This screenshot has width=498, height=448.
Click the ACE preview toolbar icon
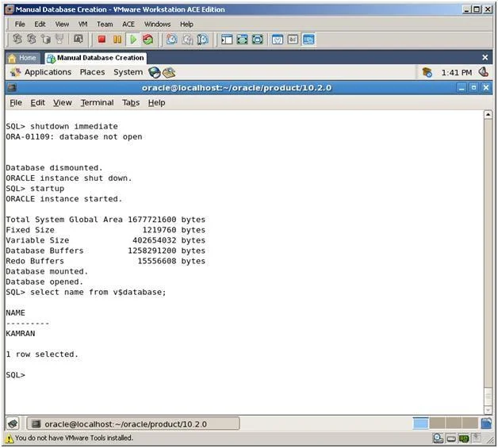point(79,39)
